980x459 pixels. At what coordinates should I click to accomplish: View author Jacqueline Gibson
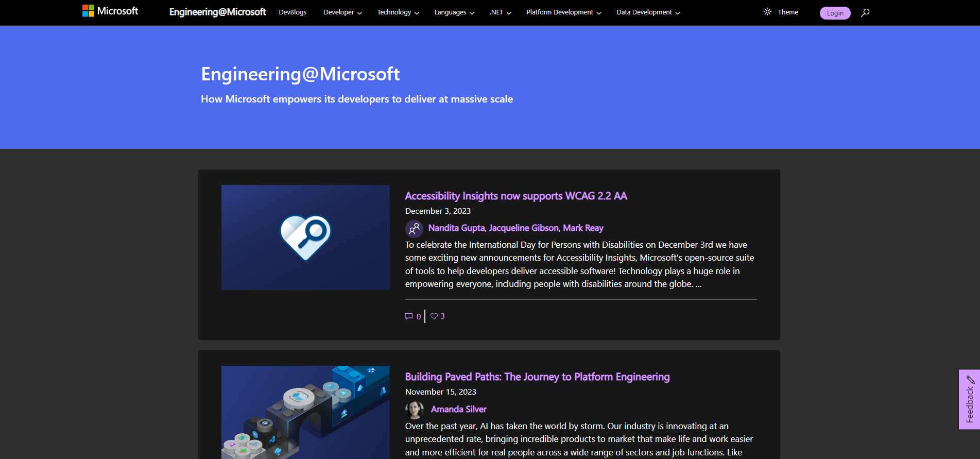pos(524,228)
